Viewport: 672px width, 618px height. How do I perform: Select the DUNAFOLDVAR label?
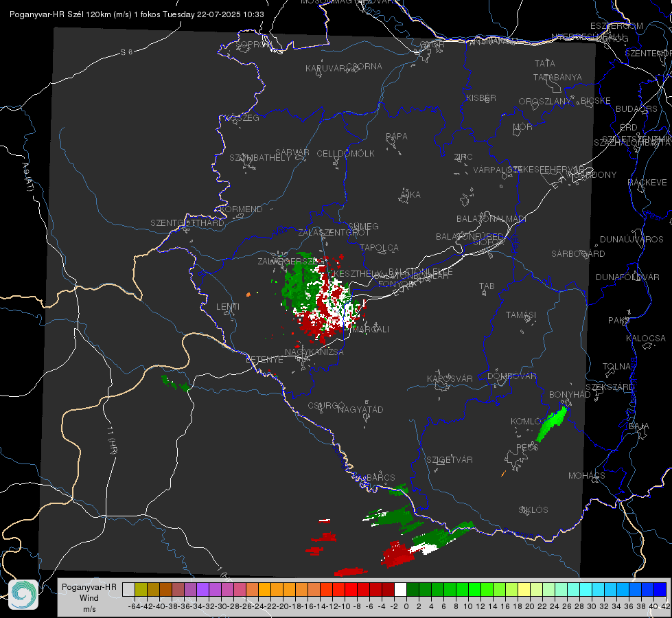(627, 277)
